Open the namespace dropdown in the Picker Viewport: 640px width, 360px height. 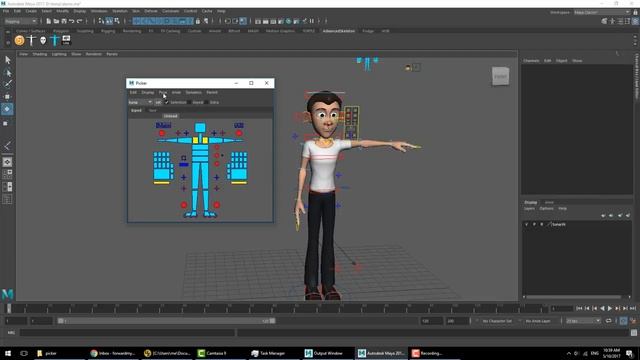click(140, 102)
